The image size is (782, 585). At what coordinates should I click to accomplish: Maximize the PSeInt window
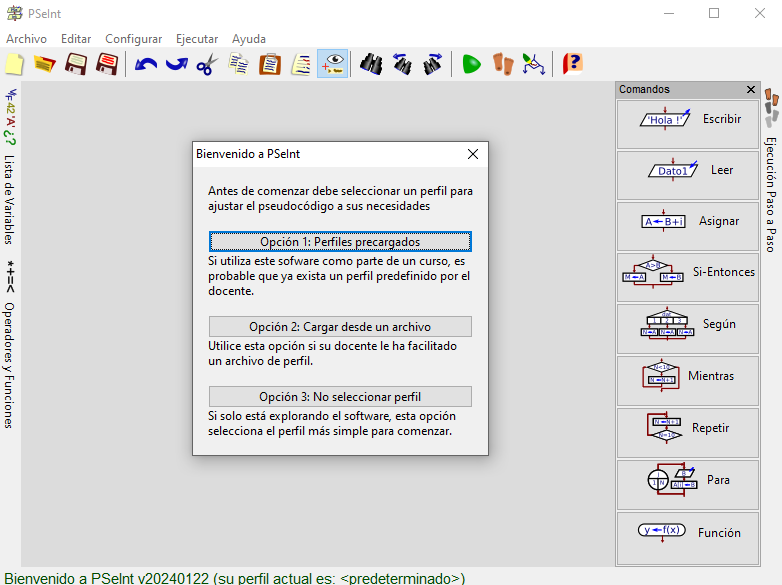click(714, 13)
